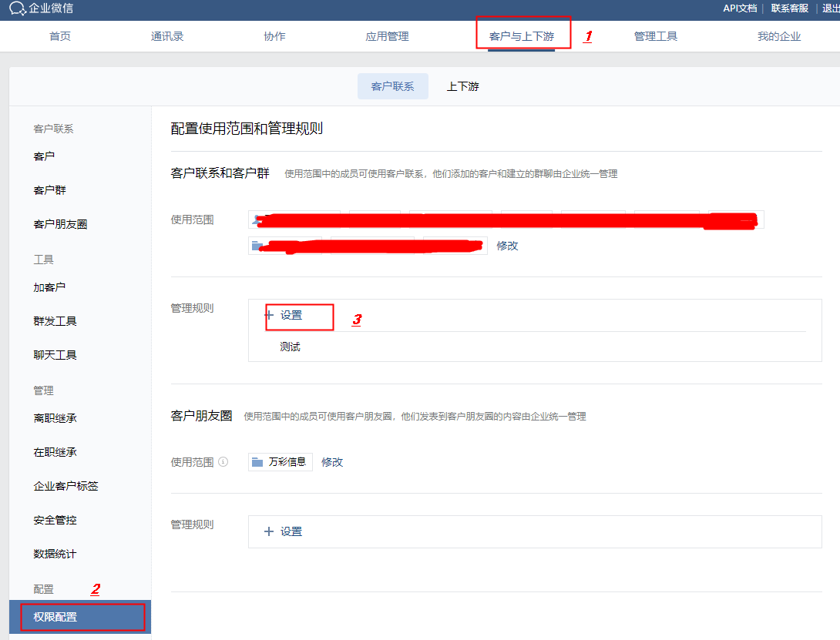840x640 pixels.
Task: Go to 通讯录 in the navigation
Action: tap(167, 36)
